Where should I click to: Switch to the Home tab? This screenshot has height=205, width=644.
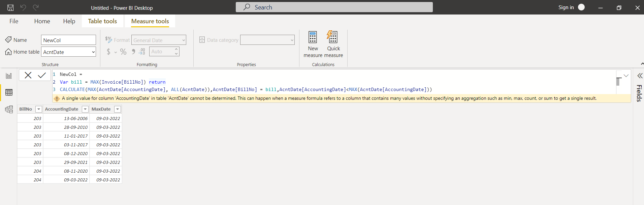(x=42, y=21)
